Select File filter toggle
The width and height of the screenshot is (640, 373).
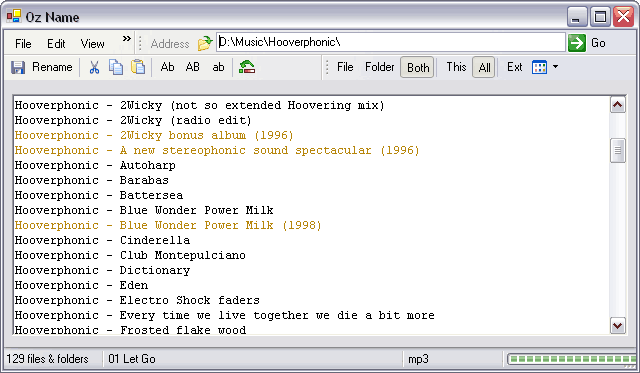[345, 67]
